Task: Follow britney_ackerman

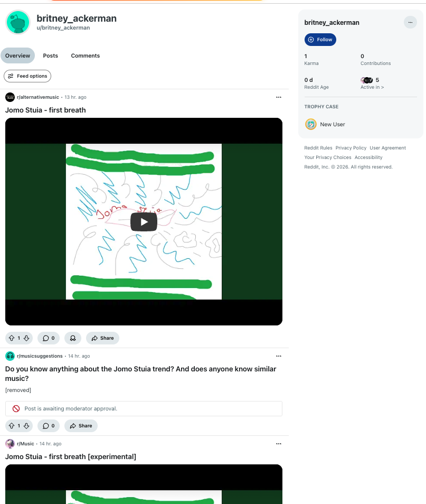Action: point(320,40)
